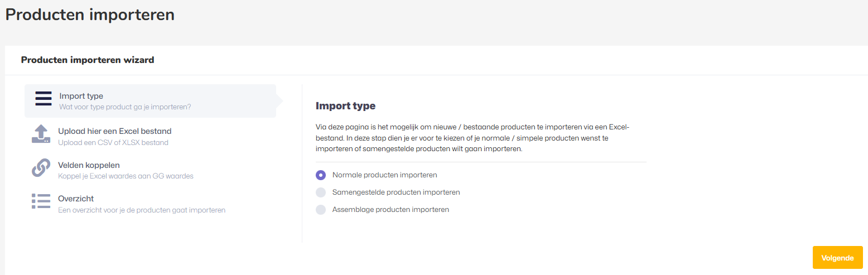Click the subtitle Koppel je Excel waardes aan GG waardes
Image resolution: width=868 pixels, height=275 pixels.
(126, 176)
